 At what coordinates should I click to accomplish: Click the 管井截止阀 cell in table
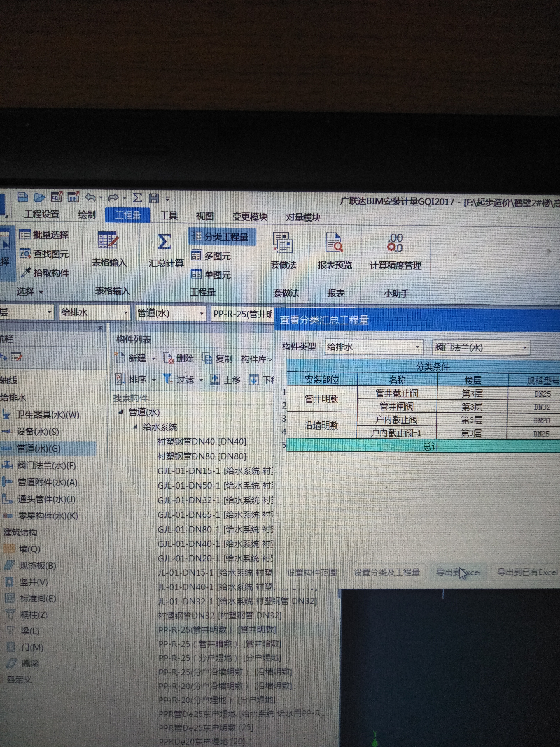(x=397, y=393)
